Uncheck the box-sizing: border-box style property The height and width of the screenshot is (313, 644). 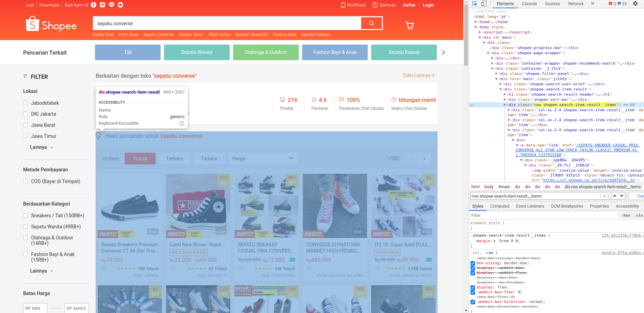point(473,263)
